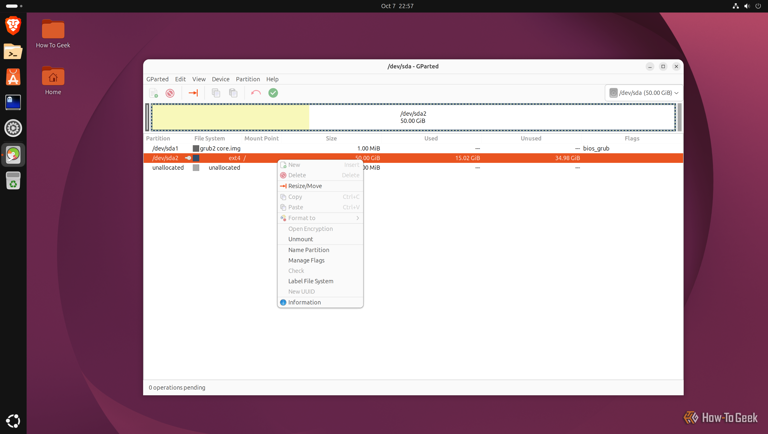This screenshot has height=434, width=768.
Task: Click the bios_grub flag text
Action: [x=596, y=148]
